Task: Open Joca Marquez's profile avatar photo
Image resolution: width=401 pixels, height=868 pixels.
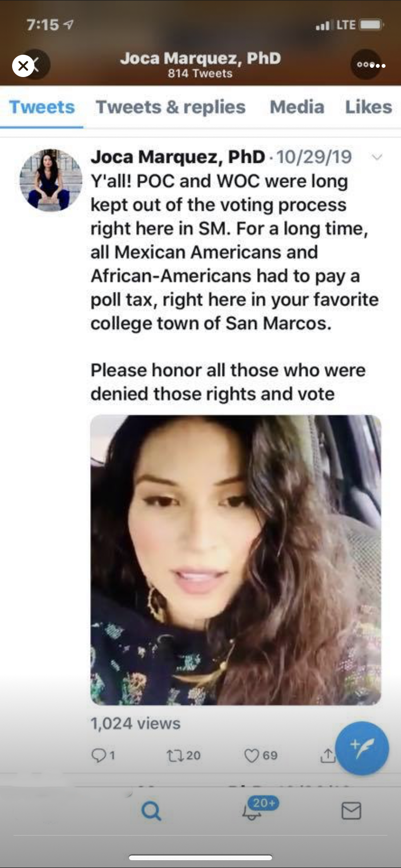Action: (51, 180)
